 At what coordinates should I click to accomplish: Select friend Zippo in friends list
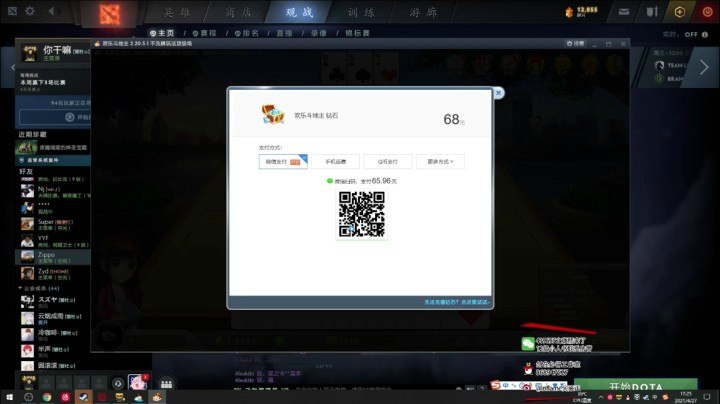click(53, 257)
